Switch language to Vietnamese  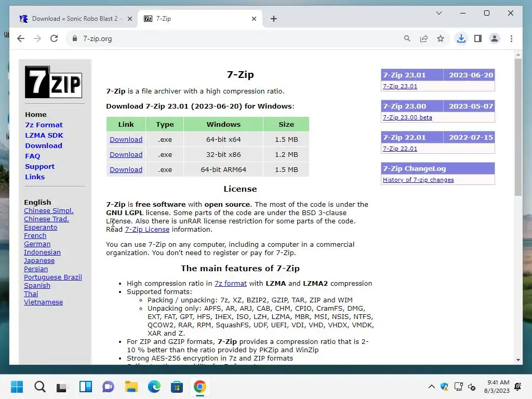point(43,302)
